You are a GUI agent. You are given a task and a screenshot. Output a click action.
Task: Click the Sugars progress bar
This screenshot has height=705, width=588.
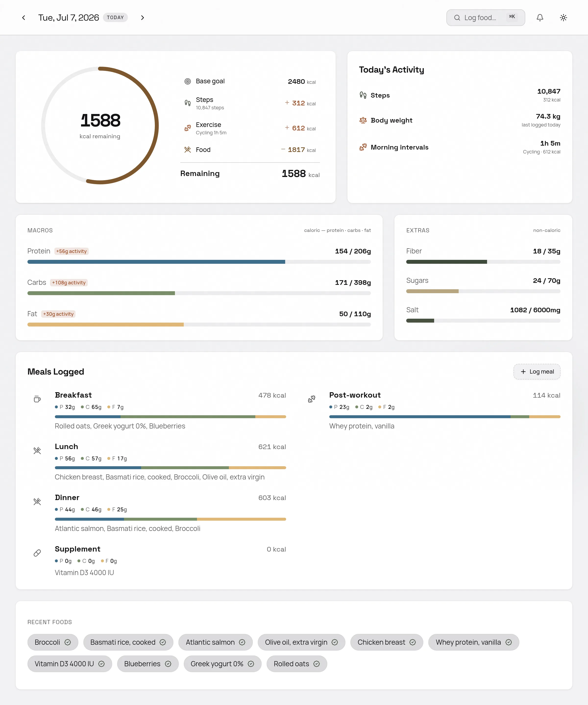[483, 291]
